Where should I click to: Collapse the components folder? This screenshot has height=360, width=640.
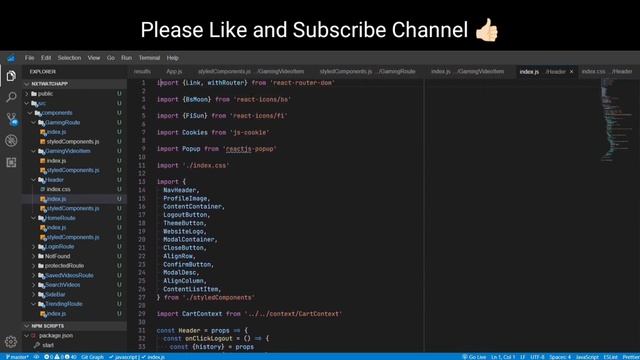point(74,113)
